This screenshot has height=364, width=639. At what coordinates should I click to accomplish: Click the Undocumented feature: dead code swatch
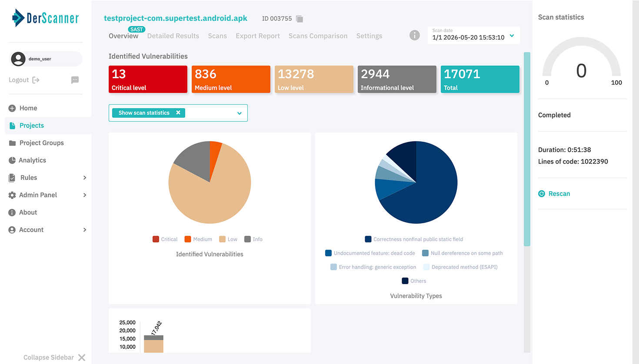[329, 253]
